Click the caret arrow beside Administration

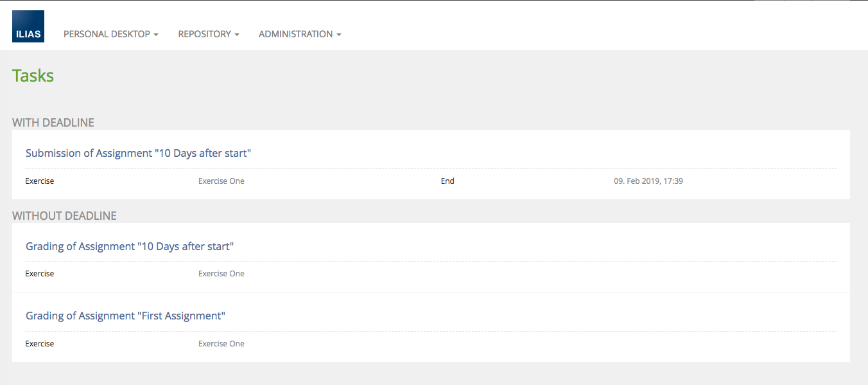click(x=339, y=35)
